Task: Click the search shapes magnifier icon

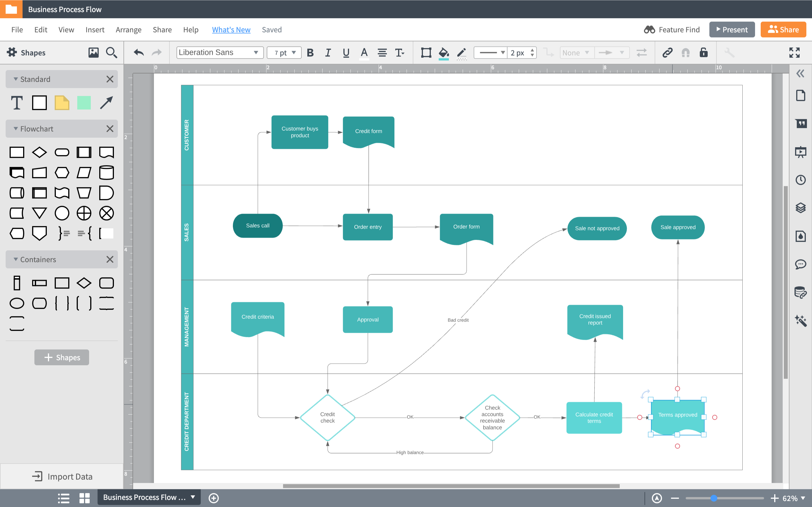Action: 111,53
